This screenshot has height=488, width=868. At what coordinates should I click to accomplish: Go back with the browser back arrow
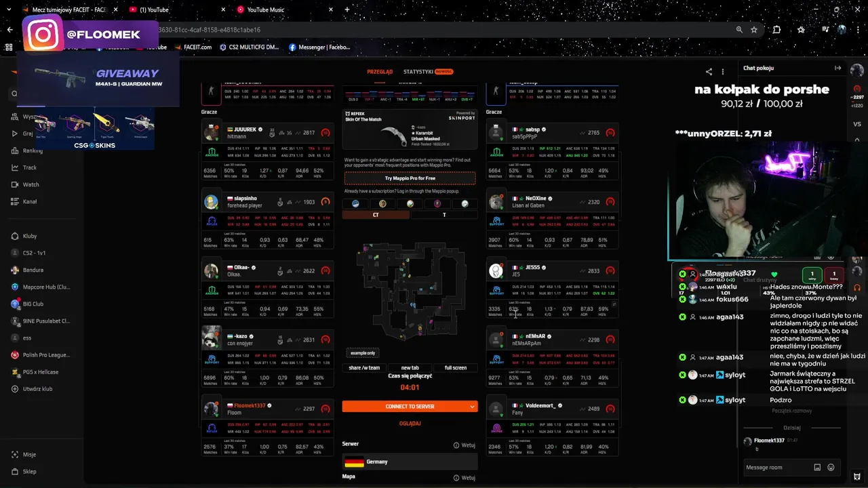9,30
